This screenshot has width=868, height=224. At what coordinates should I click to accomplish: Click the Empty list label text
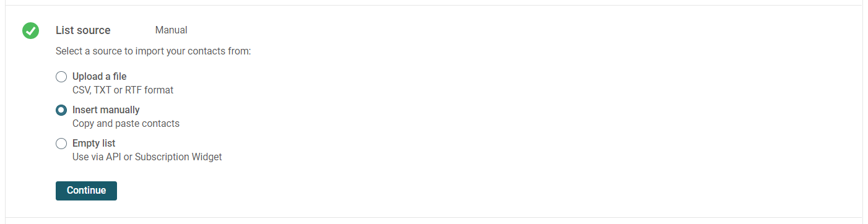94,144
